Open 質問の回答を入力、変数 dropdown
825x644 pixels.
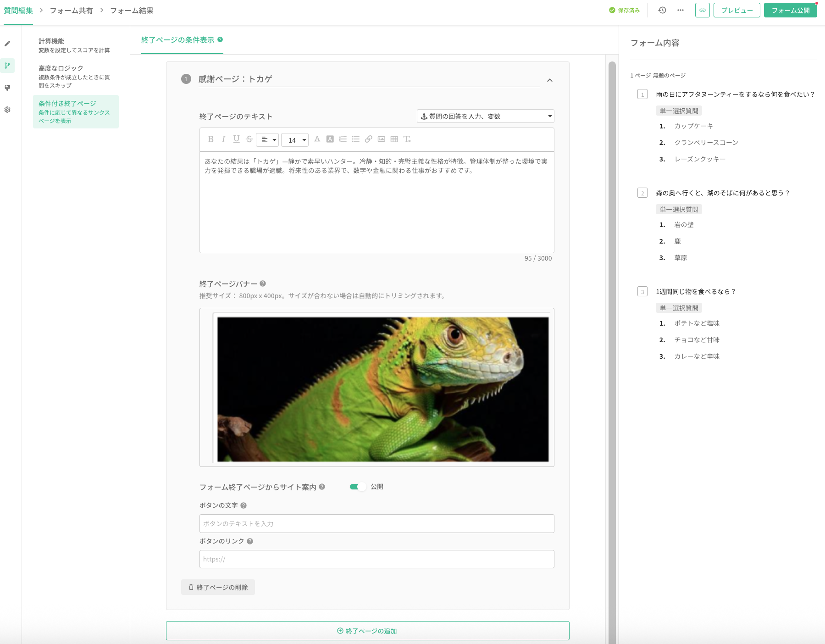click(x=486, y=116)
